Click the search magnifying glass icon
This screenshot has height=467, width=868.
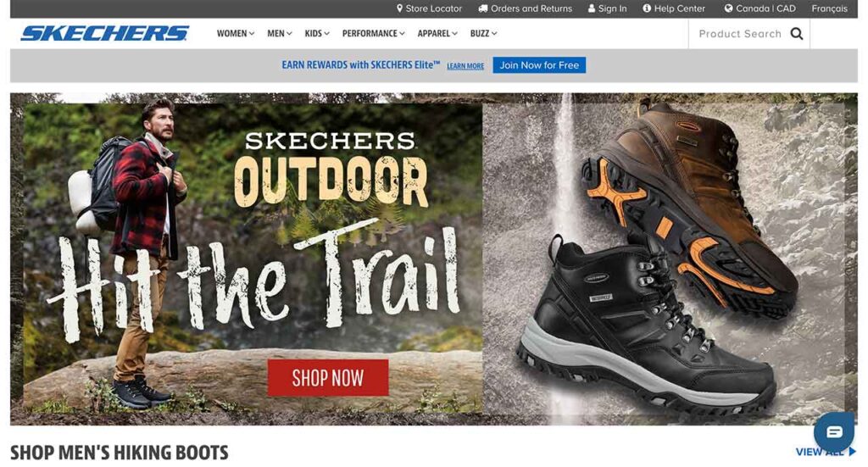tap(797, 34)
